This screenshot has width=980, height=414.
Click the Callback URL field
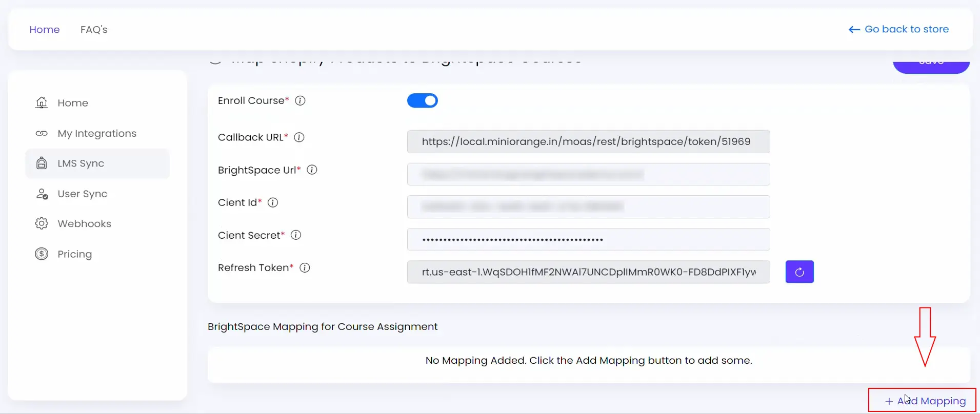click(588, 141)
